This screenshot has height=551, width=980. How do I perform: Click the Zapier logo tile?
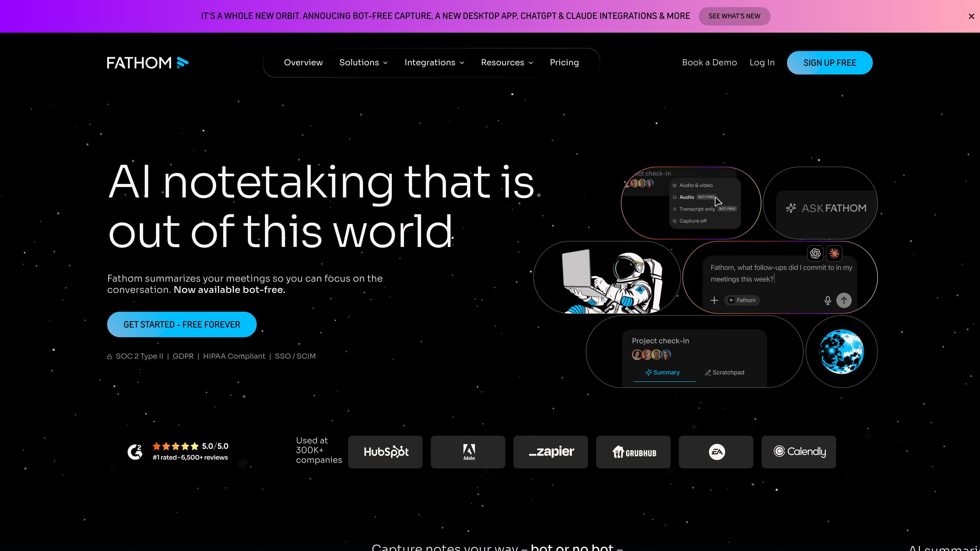pos(550,452)
